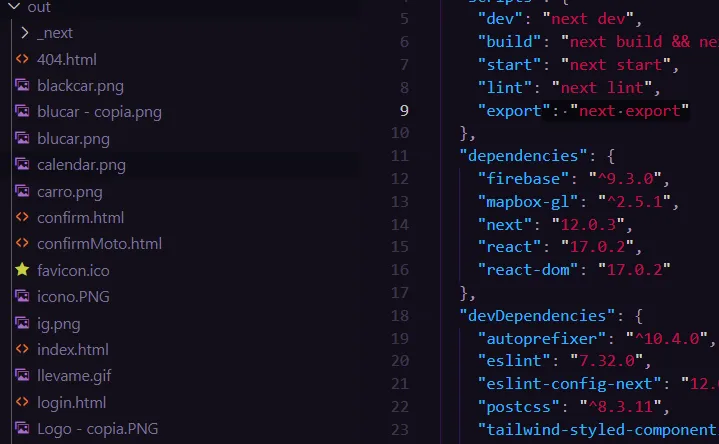Place cursor on "next start" value
719x444 pixels.
click(x=616, y=65)
